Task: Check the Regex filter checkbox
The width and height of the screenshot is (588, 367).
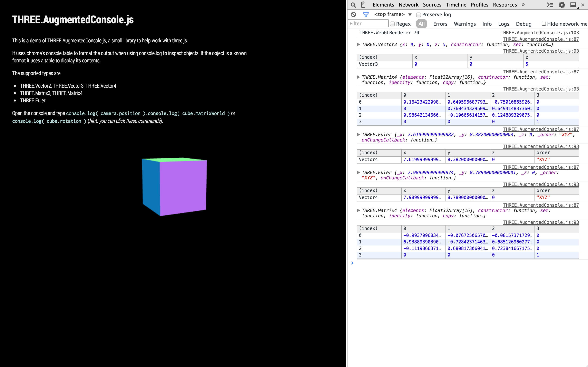Action: pos(393,24)
